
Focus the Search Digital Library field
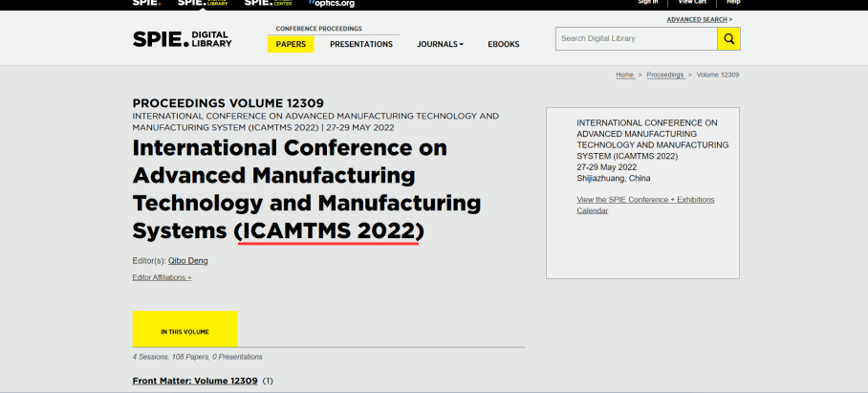(636, 39)
